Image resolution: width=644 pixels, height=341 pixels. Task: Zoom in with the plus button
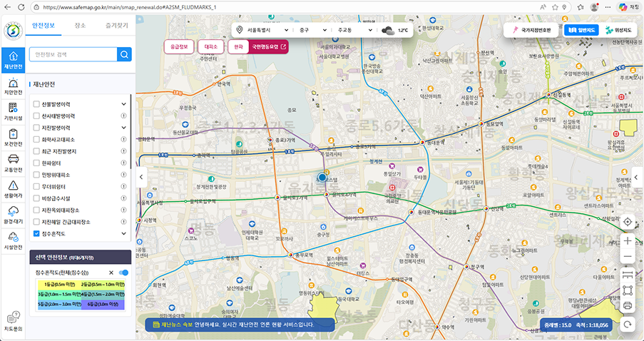coord(628,240)
